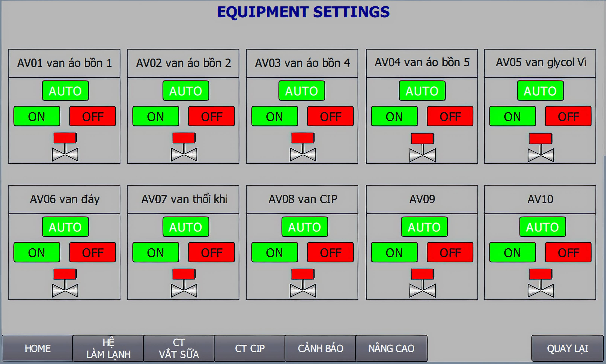This screenshot has width=606, height=364.
Task: Turn ON valve AV09
Action: point(394,252)
